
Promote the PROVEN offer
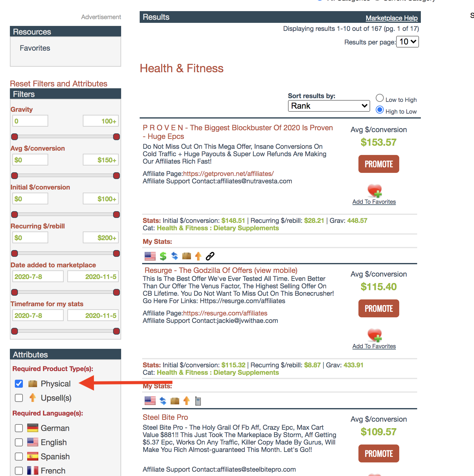click(x=379, y=164)
